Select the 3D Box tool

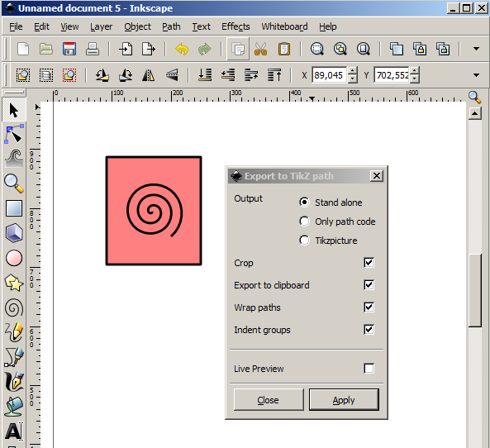pyautogui.click(x=14, y=233)
